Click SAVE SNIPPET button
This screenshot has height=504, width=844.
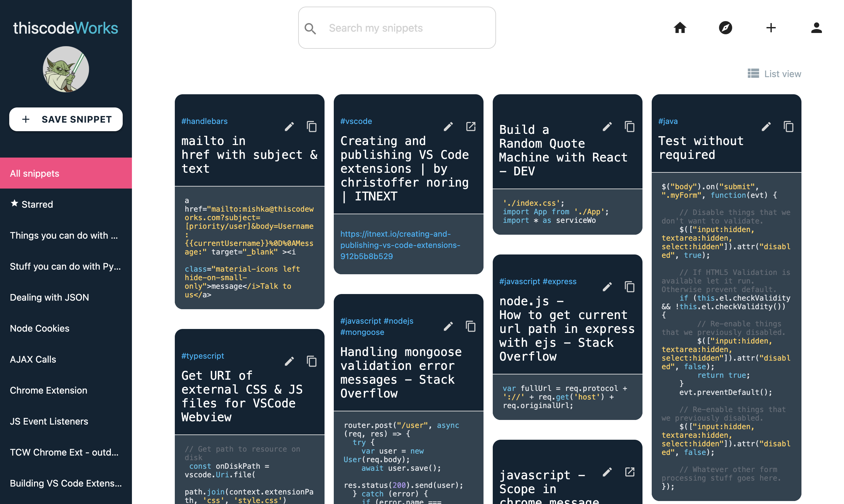[x=66, y=119]
